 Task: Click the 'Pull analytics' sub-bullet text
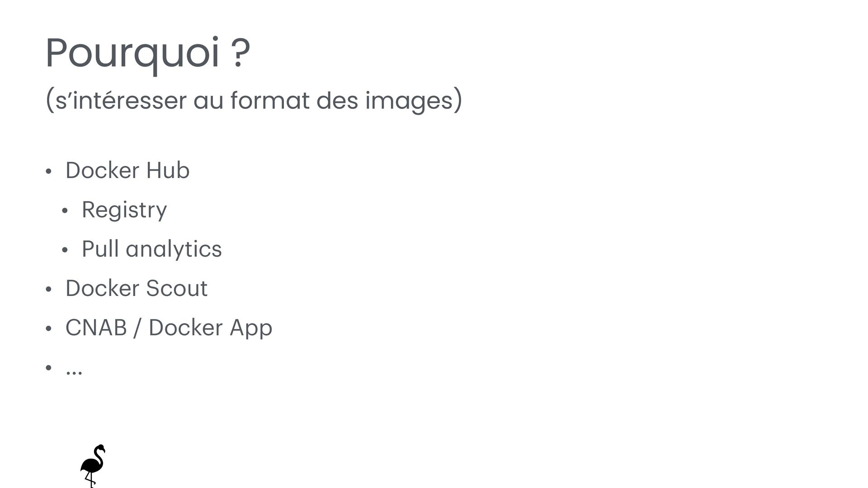(151, 249)
